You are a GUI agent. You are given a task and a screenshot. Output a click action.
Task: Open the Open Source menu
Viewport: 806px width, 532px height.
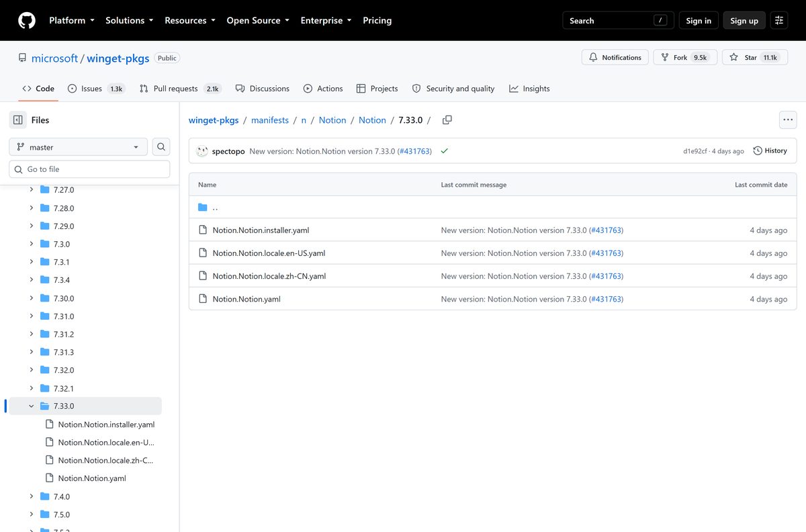click(x=258, y=21)
